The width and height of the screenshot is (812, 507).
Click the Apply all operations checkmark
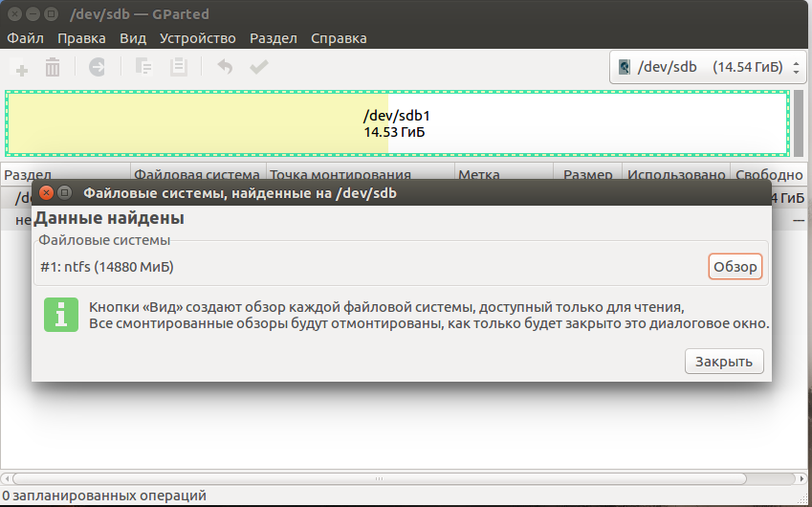tap(259, 67)
